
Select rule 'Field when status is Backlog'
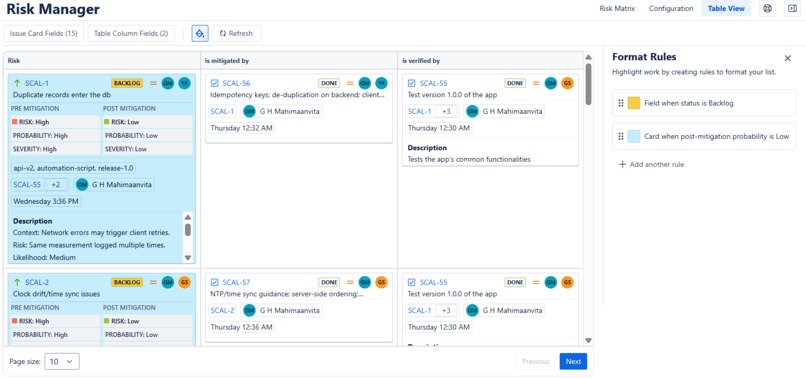pos(704,103)
